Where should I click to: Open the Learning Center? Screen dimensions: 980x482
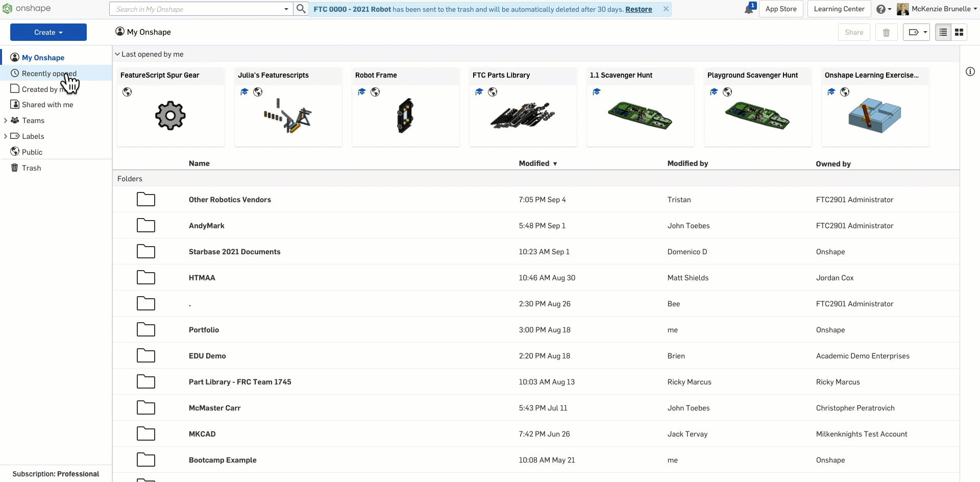pyautogui.click(x=839, y=9)
